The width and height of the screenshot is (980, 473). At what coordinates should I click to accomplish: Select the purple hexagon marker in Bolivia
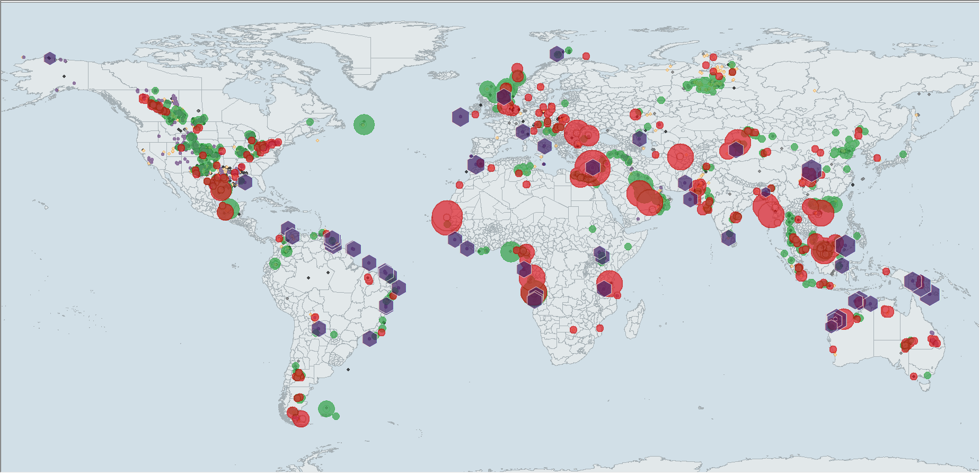319,329
